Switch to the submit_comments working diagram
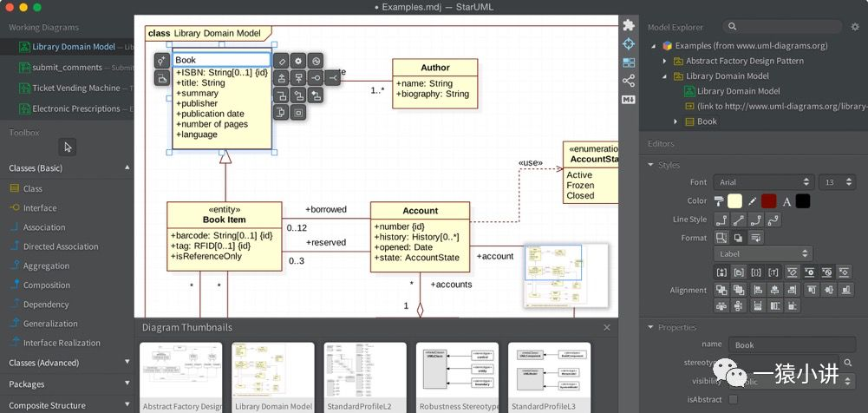Image resolution: width=868 pixels, height=413 pixels. tap(67, 68)
